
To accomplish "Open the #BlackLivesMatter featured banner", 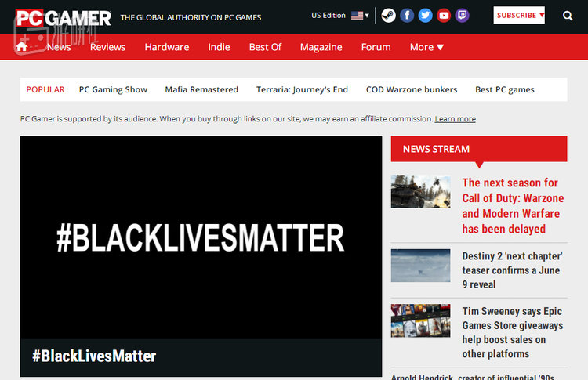I will 201,237.
